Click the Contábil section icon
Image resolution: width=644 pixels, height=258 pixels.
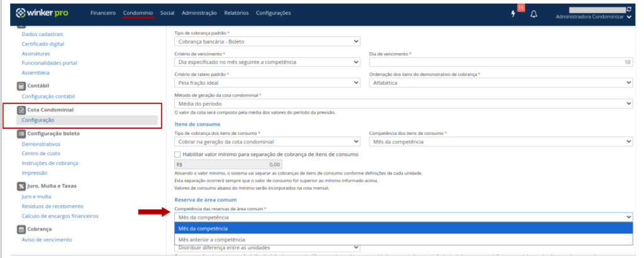[21, 86]
